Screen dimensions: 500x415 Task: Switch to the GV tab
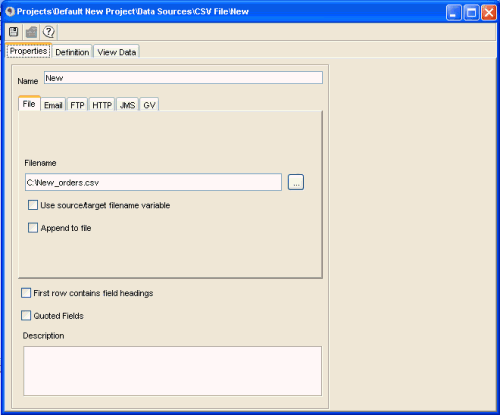(149, 105)
